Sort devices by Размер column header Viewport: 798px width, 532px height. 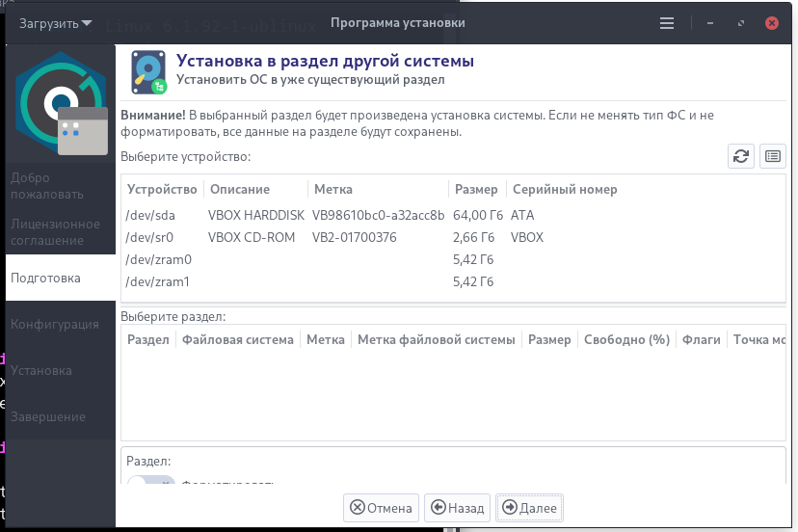tap(476, 190)
